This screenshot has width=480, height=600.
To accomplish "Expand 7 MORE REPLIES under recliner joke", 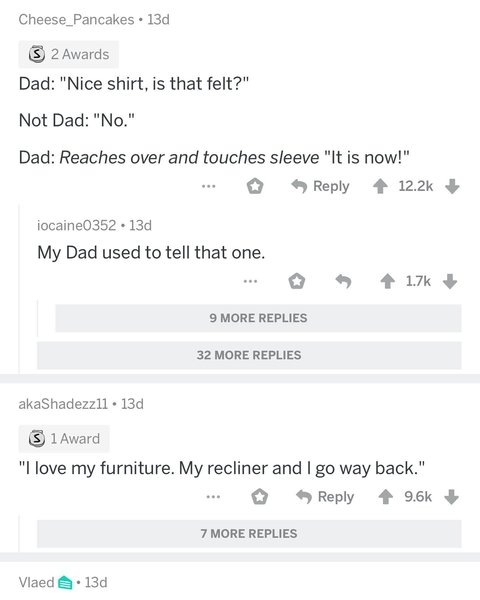I will coord(249,533).
